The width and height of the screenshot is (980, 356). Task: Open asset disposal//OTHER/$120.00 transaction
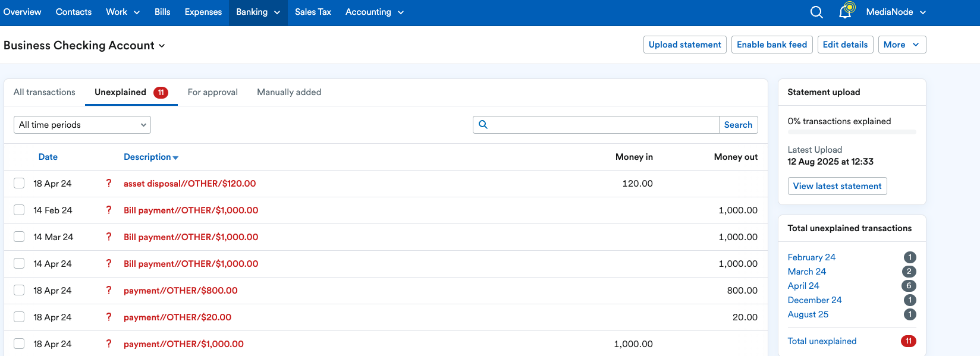pos(190,184)
